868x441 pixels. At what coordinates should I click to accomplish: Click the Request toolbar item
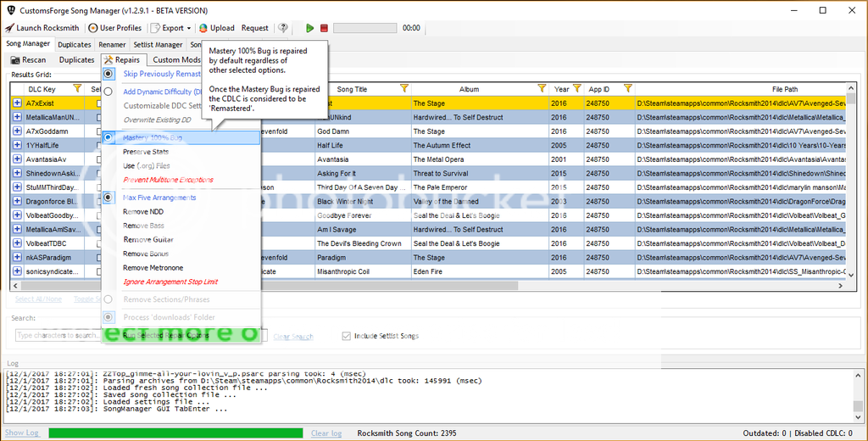(254, 28)
